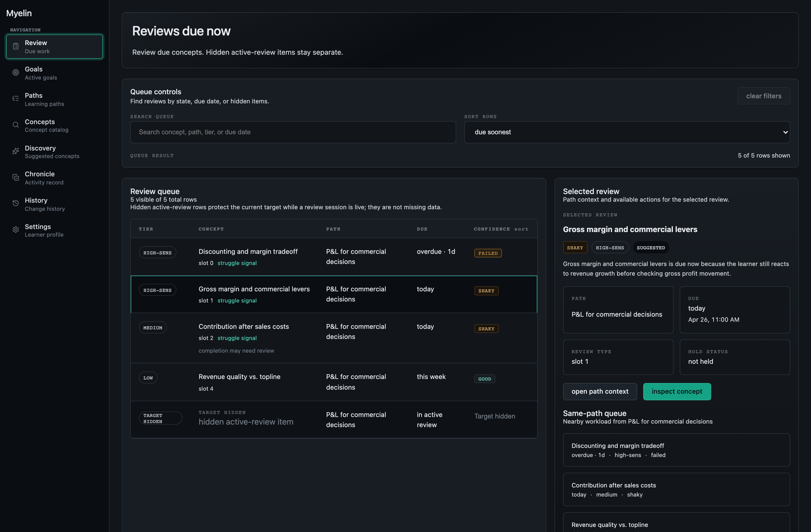Viewport: 811px width, 532px height.
Task: Open History change history
Action: tap(54, 204)
